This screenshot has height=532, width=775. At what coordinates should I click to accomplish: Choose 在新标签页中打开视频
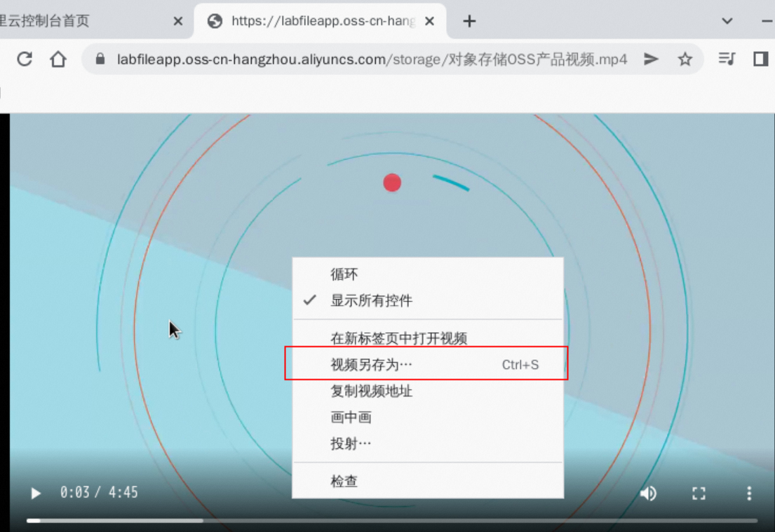(428, 338)
